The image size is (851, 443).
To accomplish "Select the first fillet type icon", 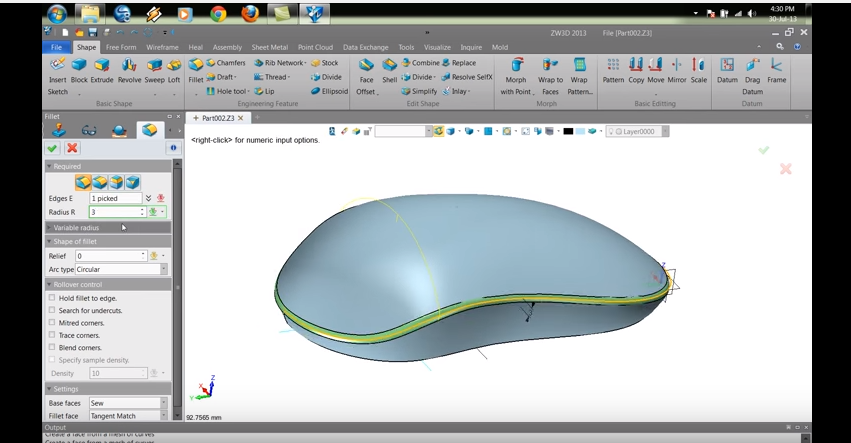I will pos(83,182).
